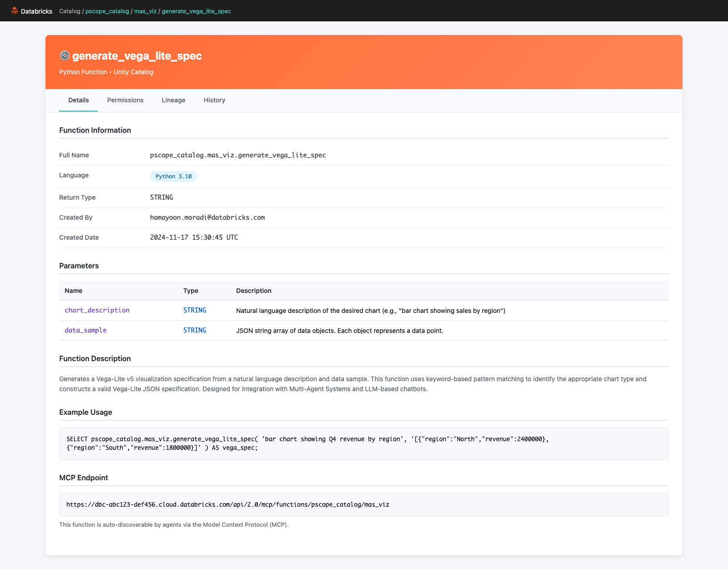Image resolution: width=728 pixels, height=569 pixels.
Task: Click the chart_description parameter name
Action: tap(97, 310)
